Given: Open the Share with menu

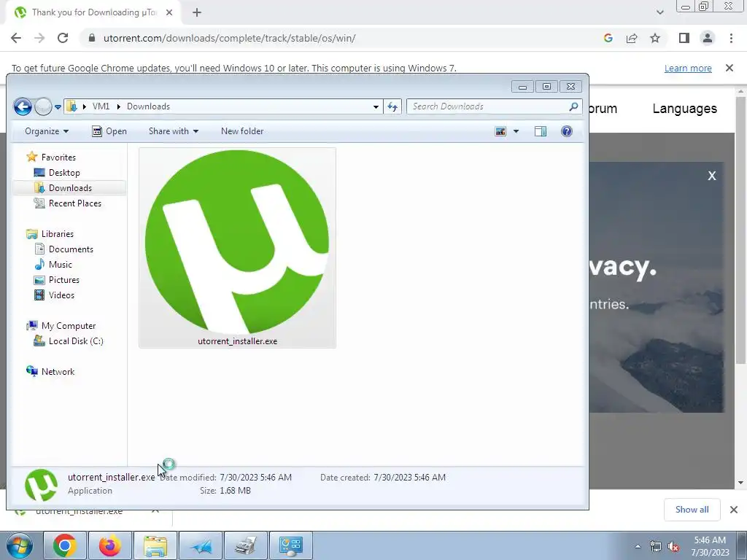Looking at the screenshot, I should [x=174, y=131].
